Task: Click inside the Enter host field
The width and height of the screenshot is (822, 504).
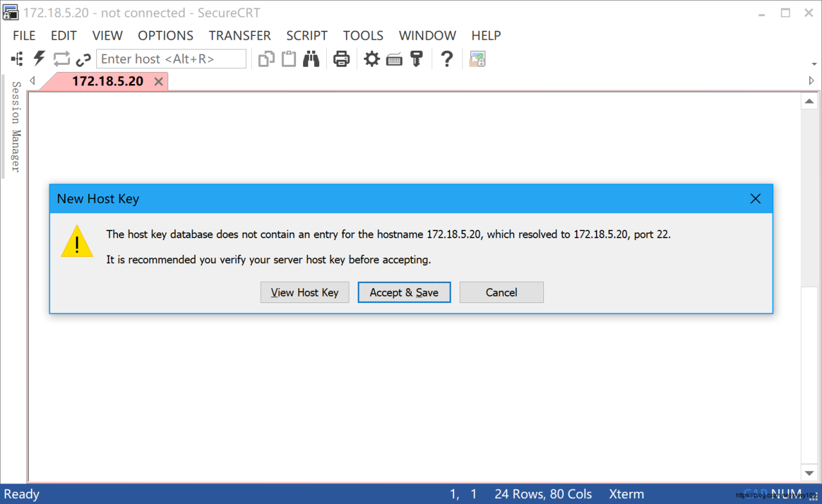Action: 170,58
